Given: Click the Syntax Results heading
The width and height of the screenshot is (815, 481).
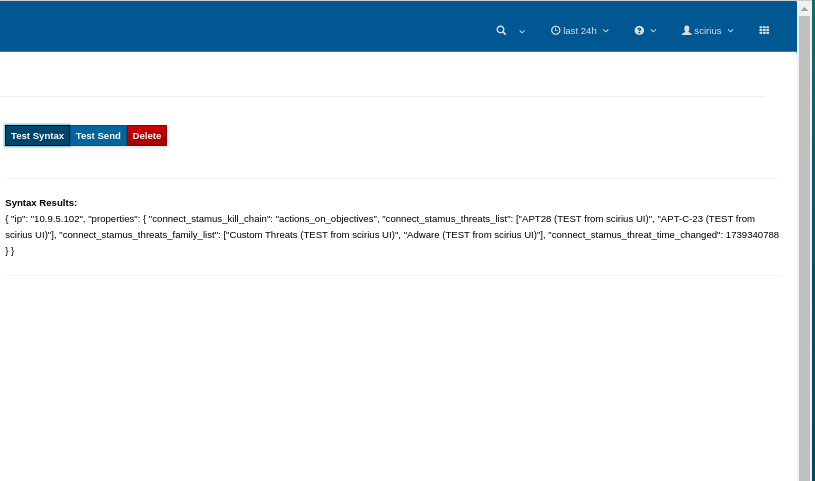Looking at the screenshot, I should click(41, 202).
